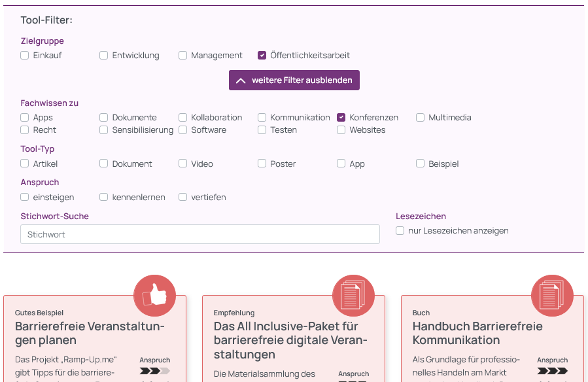
Task: Uncheck the Konferenzen checkbox
Action: 341,118
